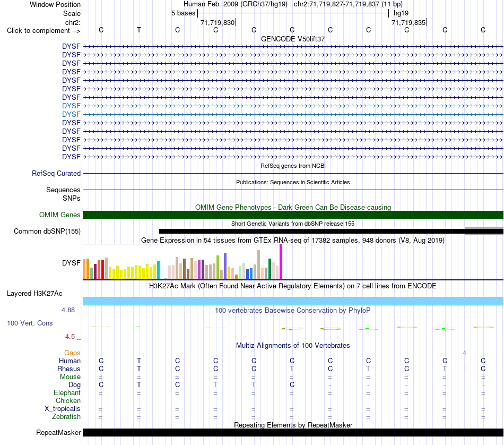Click the Scale track label
Viewport: 504px width, 445px height.
pyautogui.click(x=72, y=13)
